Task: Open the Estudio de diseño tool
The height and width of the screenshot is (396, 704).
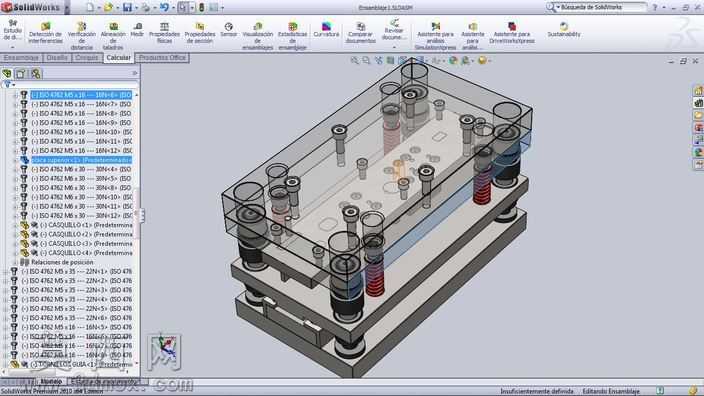Action: [13, 30]
